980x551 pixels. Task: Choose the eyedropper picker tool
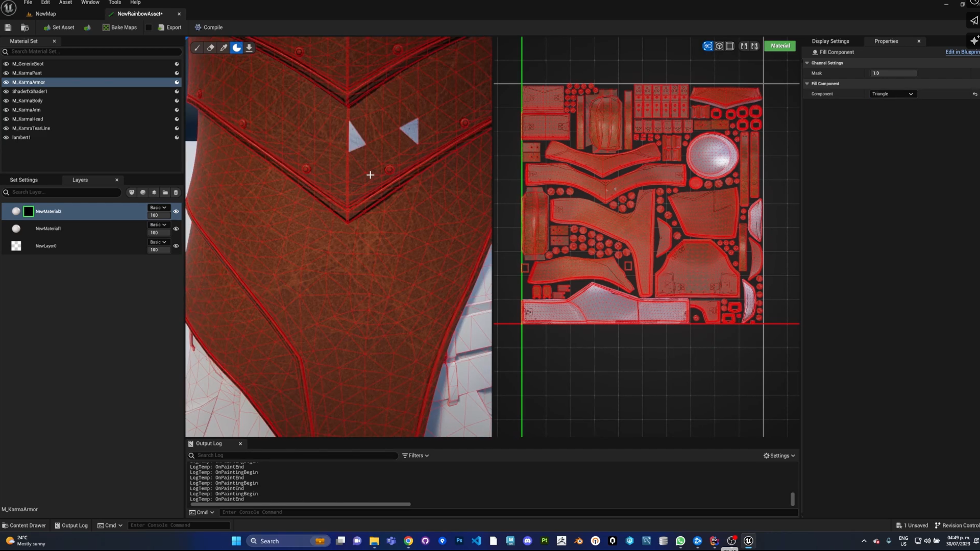[224, 48]
